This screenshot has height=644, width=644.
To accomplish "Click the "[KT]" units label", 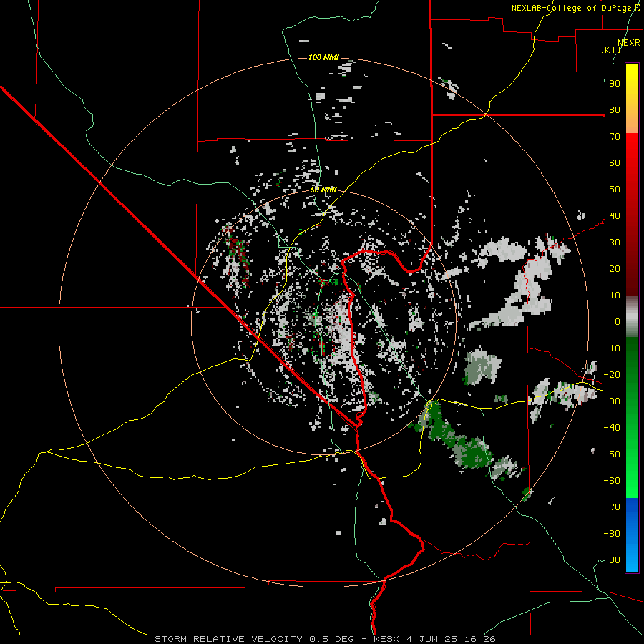I will click(611, 49).
